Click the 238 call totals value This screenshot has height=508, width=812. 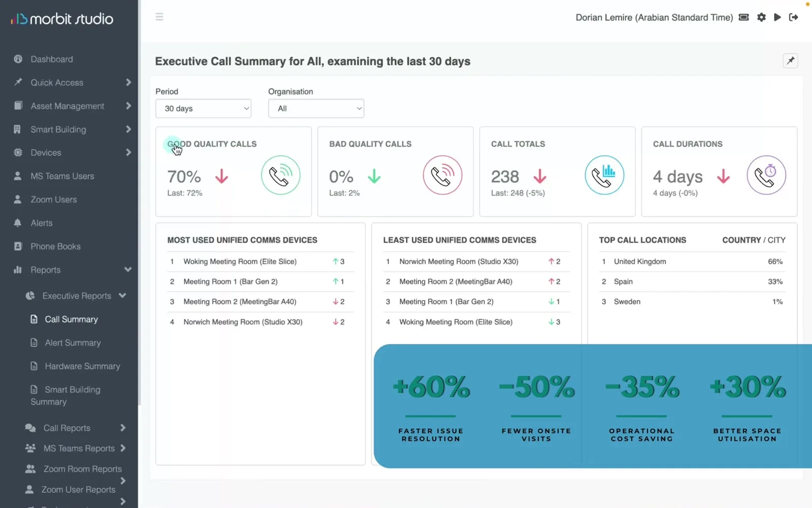[x=505, y=177]
